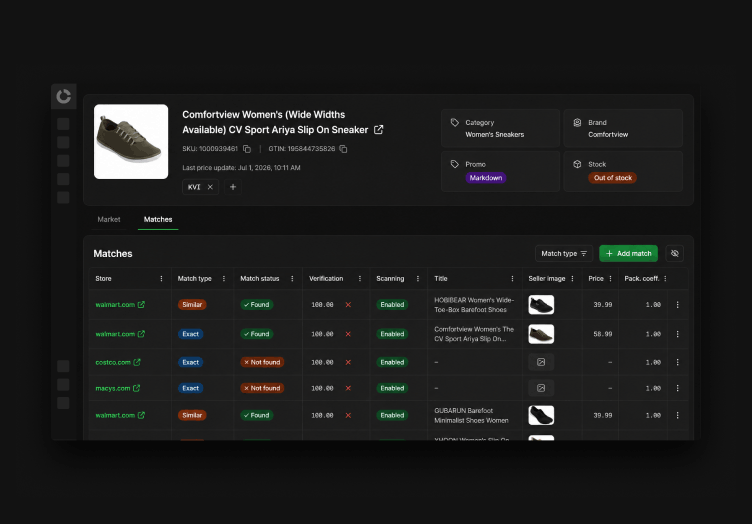Open walmart.com link in GUBARUN row

120,416
